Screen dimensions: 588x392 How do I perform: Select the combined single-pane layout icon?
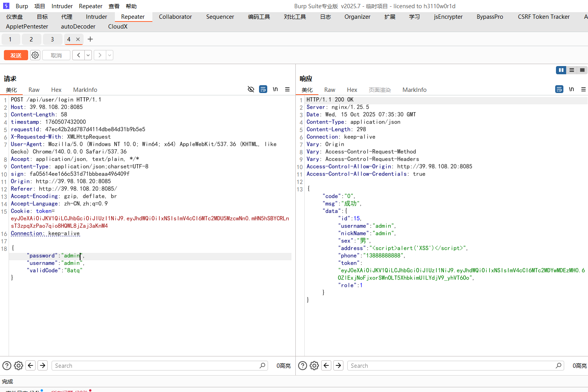pyautogui.click(x=582, y=70)
